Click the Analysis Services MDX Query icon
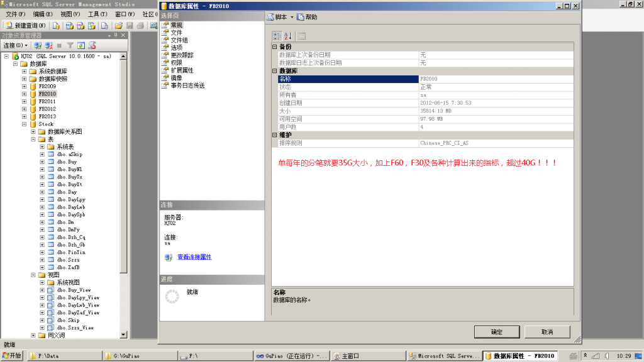The image size is (644, 362). tap(69, 25)
